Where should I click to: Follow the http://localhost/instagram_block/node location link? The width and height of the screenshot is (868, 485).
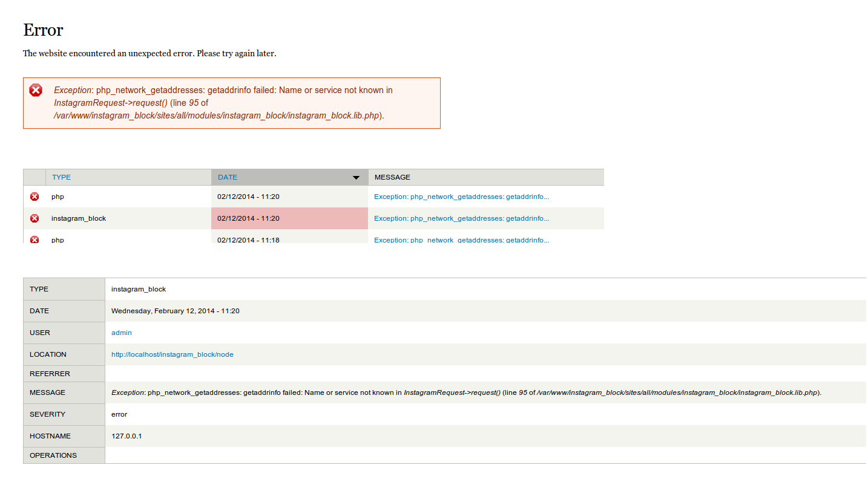pyautogui.click(x=173, y=354)
